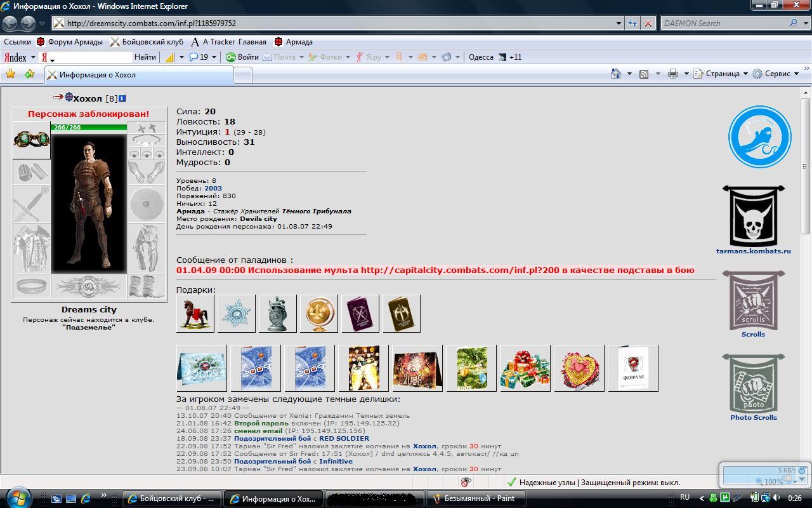Screen dimensions: 812x508
Task: Click the Побед 2003 wins number link
Action: coord(213,188)
